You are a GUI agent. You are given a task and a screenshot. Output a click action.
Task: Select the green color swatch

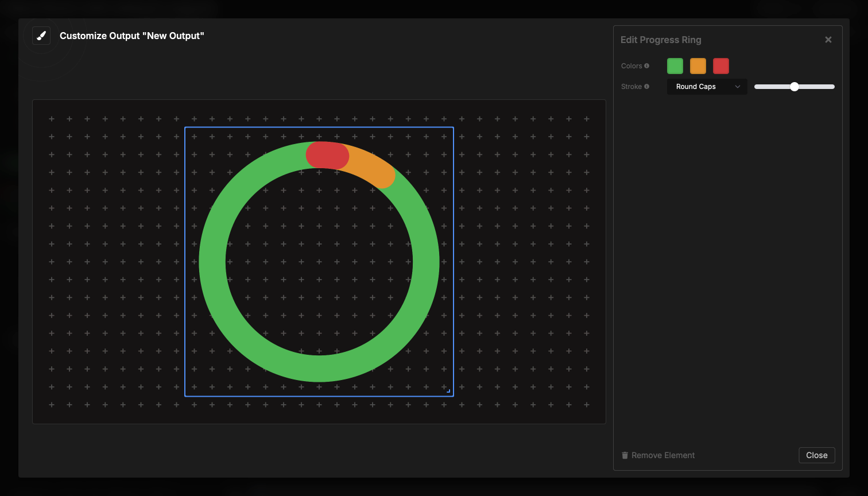(x=675, y=65)
